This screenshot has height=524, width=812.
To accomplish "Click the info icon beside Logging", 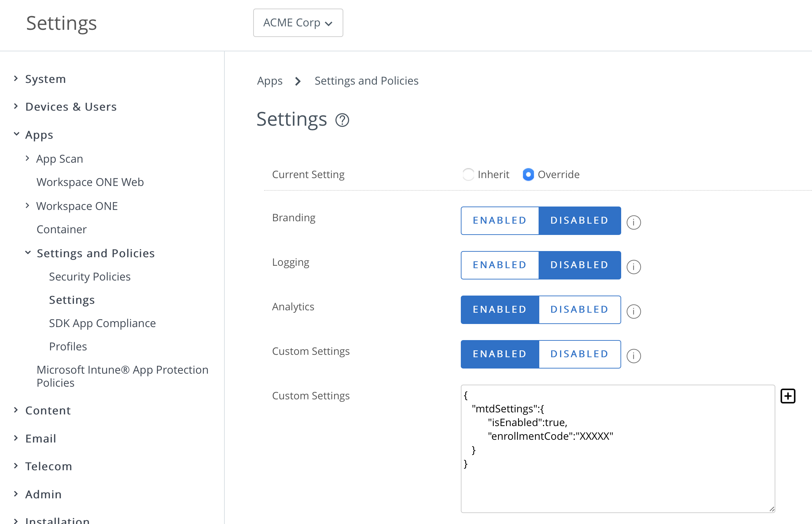I will pyautogui.click(x=633, y=267).
